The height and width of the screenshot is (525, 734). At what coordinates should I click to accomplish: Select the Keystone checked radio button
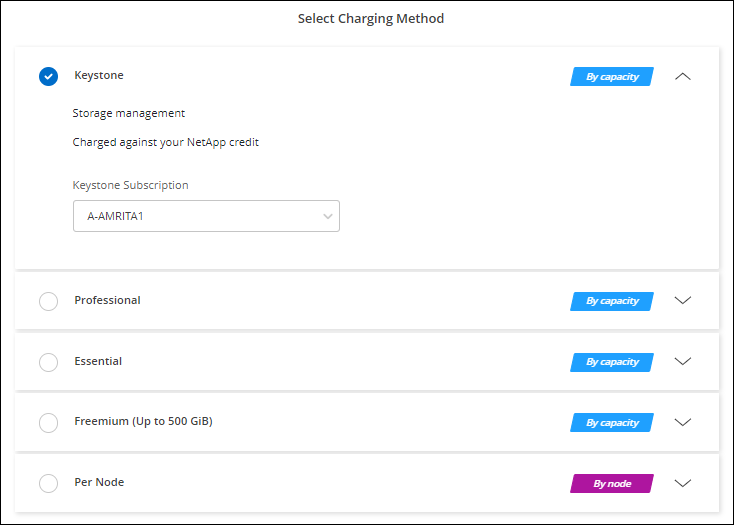(x=48, y=76)
